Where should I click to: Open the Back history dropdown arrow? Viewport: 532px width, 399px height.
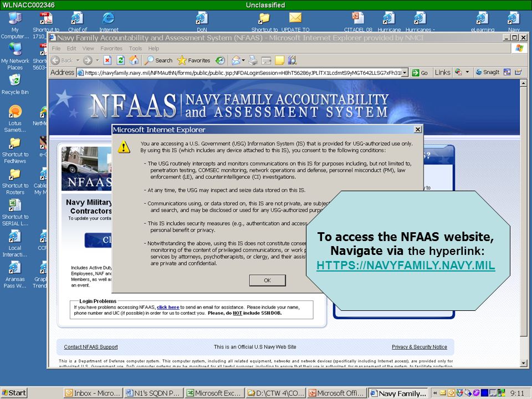(x=78, y=60)
